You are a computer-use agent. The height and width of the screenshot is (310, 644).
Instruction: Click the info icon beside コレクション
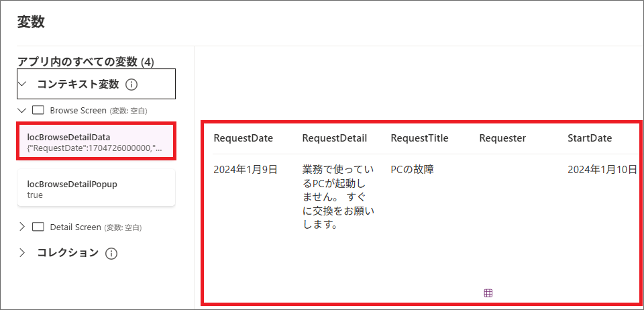(111, 253)
